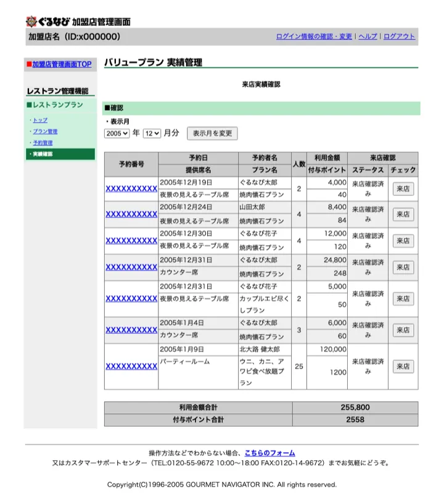Click the 来店実績確認 heading
The image size is (444, 504).
pyautogui.click(x=261, y=84)
